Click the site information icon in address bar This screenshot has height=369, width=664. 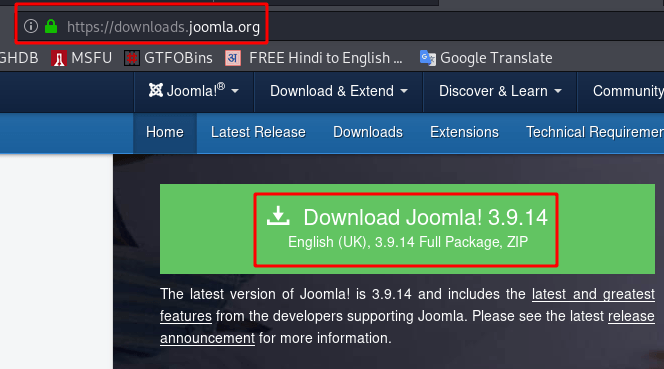(x=30, y=26)
